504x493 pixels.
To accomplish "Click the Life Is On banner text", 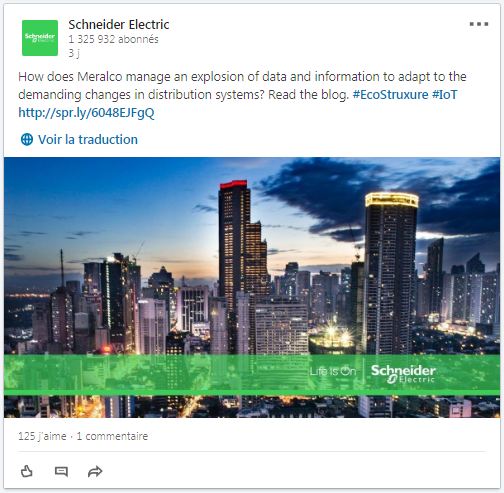I will click(333, 371).
